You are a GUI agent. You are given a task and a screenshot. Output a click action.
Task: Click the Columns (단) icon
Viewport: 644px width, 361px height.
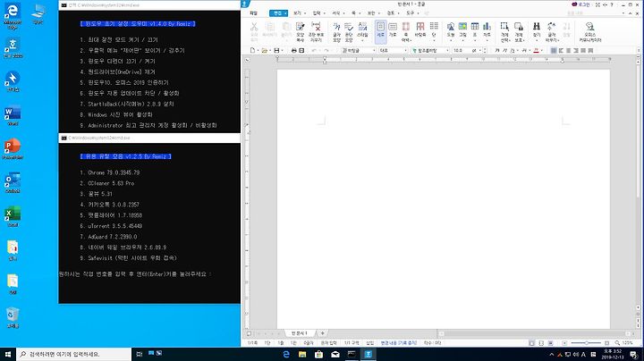[434, 31]
